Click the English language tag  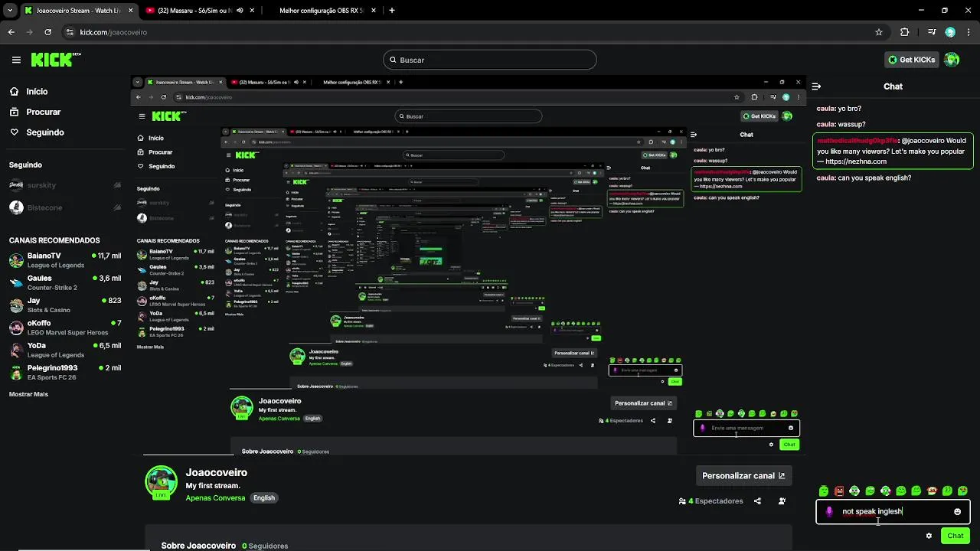[x=264, y=497]
